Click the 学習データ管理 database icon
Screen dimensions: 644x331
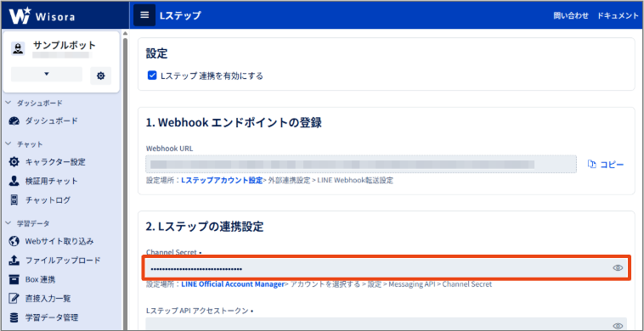point(14,317)
